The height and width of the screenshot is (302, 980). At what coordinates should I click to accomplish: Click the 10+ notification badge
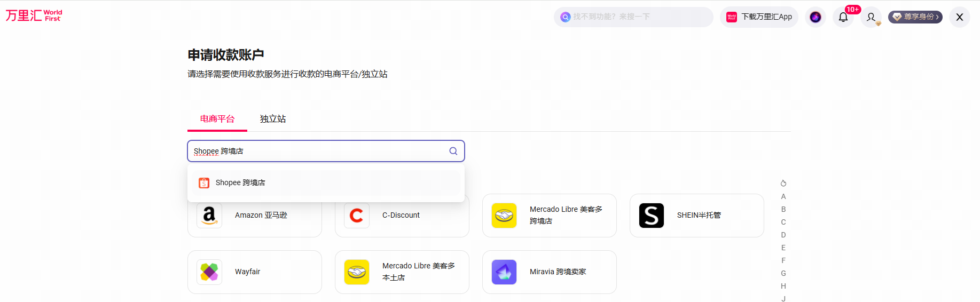tap(852, 10)
